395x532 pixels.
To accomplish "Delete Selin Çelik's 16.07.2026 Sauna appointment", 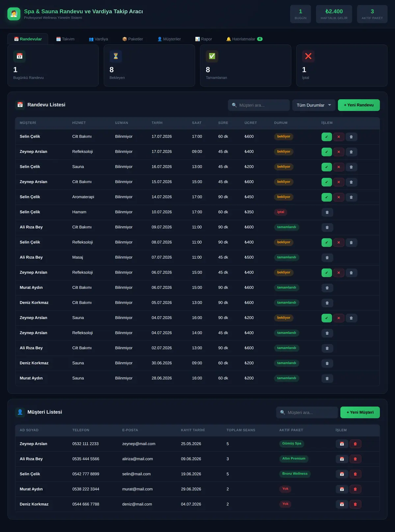I will pos(351,167).
